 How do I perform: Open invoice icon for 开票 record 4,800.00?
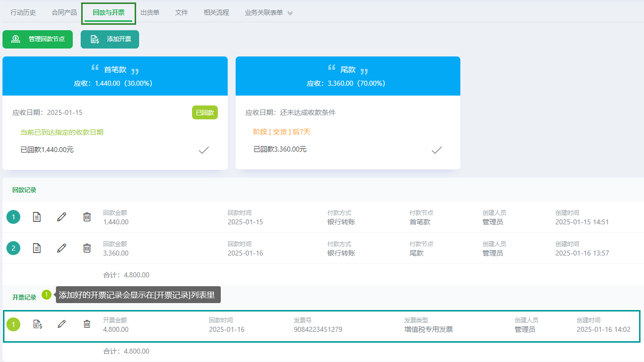click(x=38, y=324)
